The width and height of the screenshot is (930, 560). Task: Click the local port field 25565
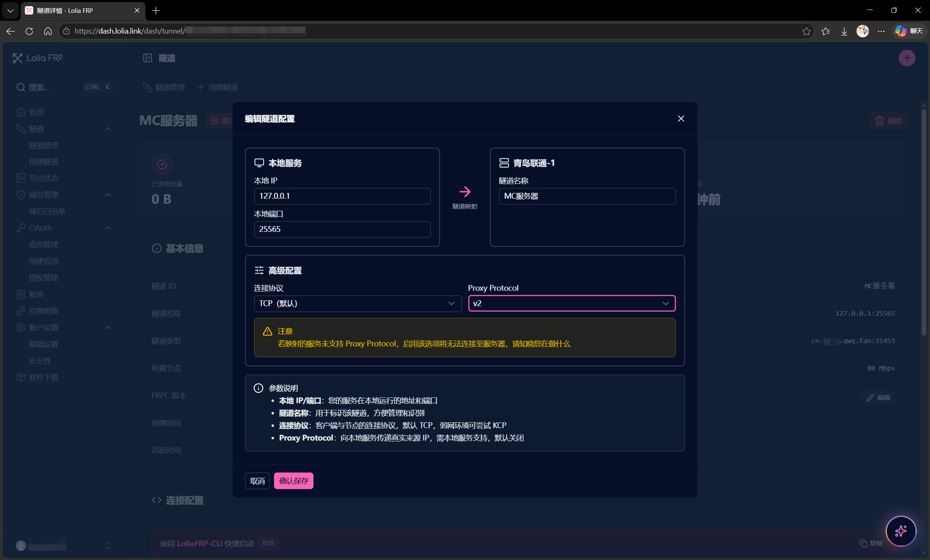click(x=342, y=229)
